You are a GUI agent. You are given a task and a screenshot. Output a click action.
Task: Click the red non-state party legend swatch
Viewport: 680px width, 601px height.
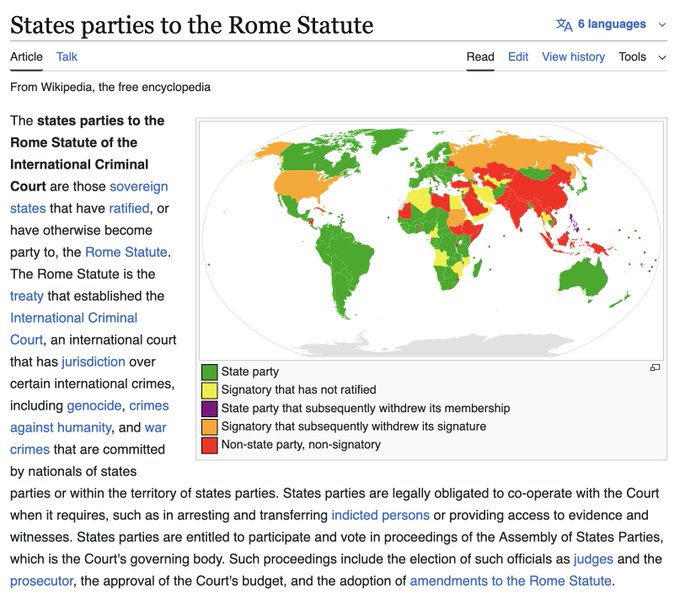(x=209, y=445)
